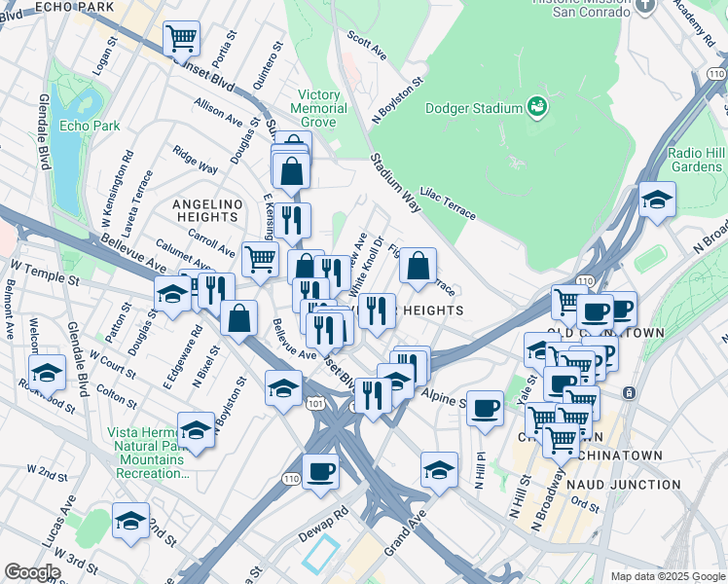728x584 pixels.
Task: Select the school marker on Bellevue Ave
Action: click(172, 294)
